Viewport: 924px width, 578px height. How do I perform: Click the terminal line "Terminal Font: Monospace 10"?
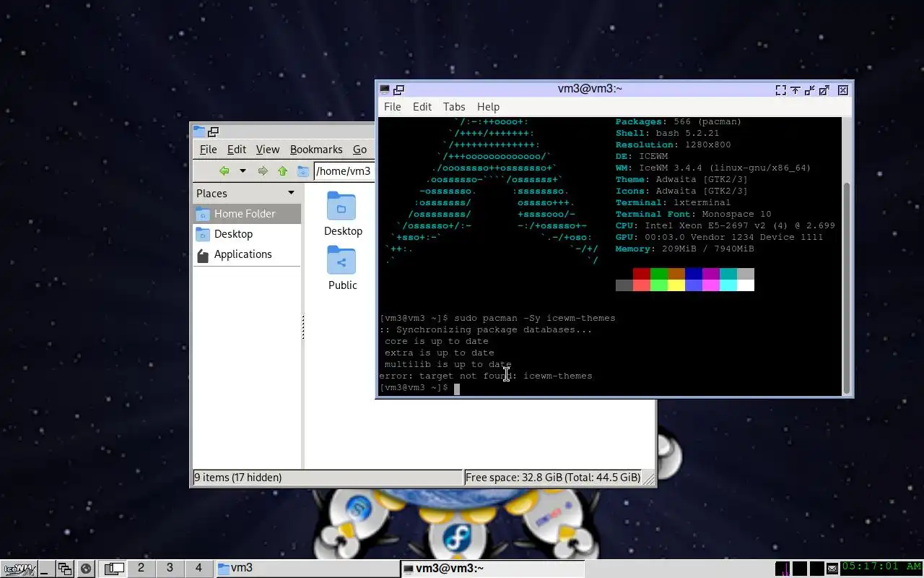click(x=693, y=214)
